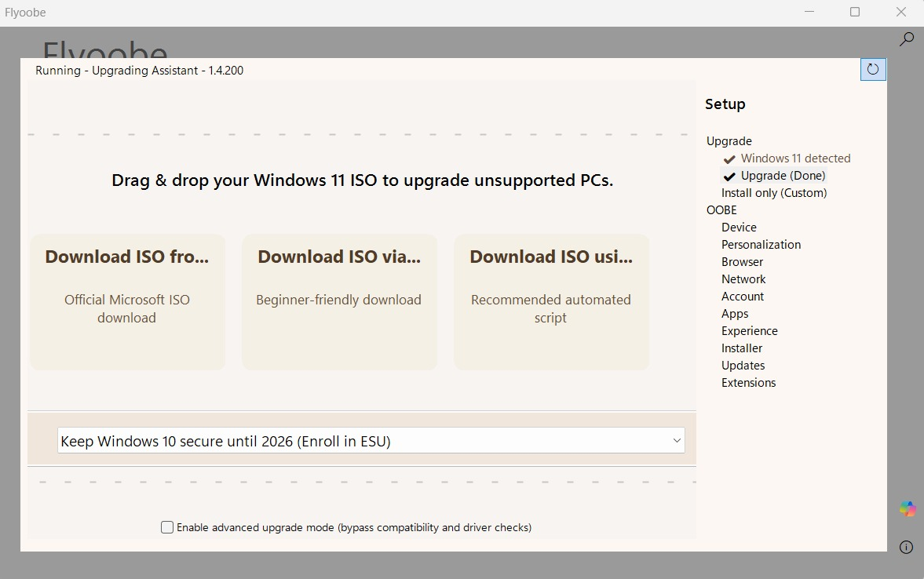Screen dimensions: 924x579
Task: Click the colorful Copilot icon
Action: click(x=908, y=509)
